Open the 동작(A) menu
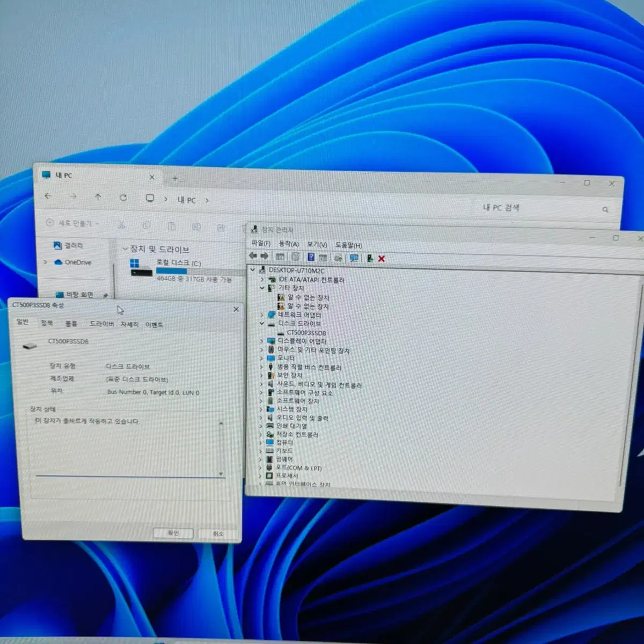Image resolution: width=644 pixels, height=644 pixels. tap(289, 244)
